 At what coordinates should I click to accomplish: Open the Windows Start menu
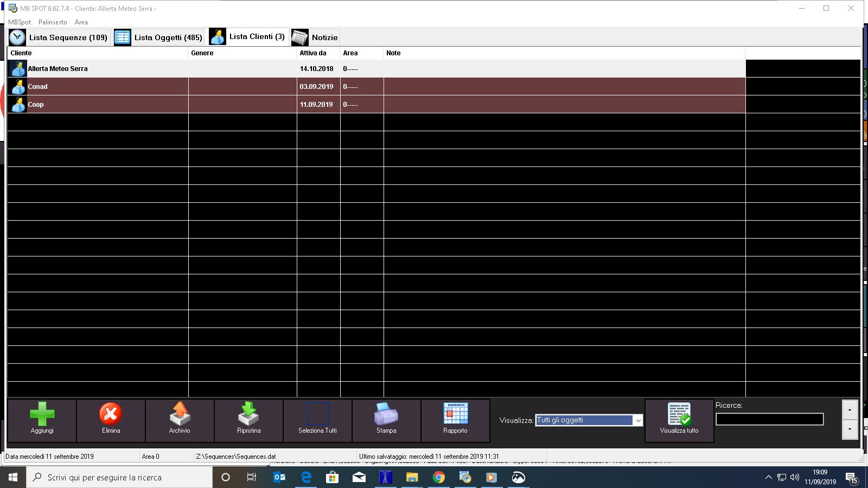tap(13, 477)
